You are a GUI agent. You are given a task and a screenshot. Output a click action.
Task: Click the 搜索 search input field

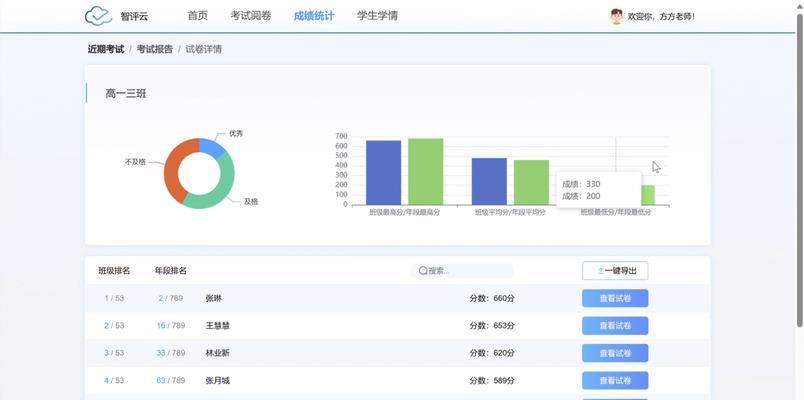pos(462,271)
